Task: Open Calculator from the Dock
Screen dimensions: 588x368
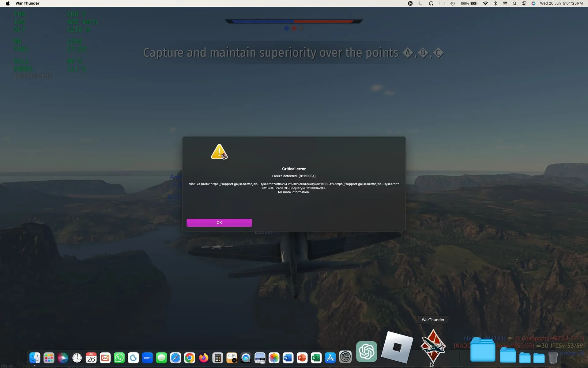Action: (x=218, y=358)
